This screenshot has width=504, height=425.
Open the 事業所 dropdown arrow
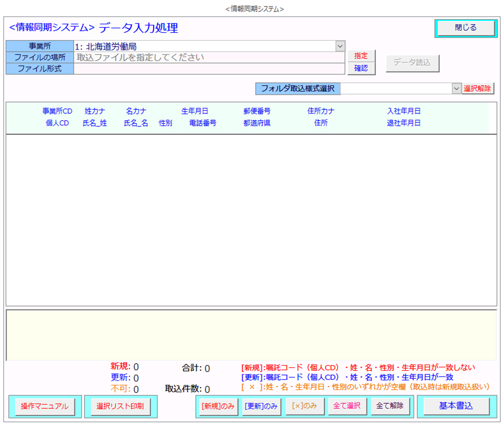340,46
